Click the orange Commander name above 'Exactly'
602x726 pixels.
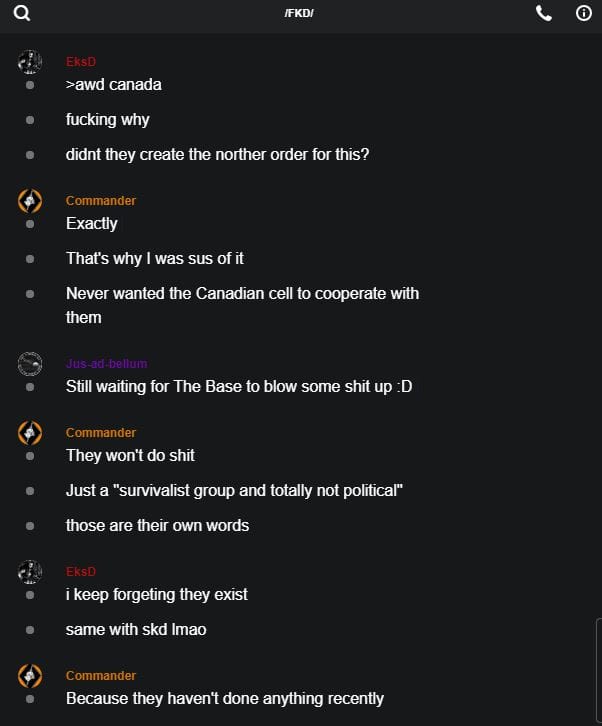[x=101, y=201]
